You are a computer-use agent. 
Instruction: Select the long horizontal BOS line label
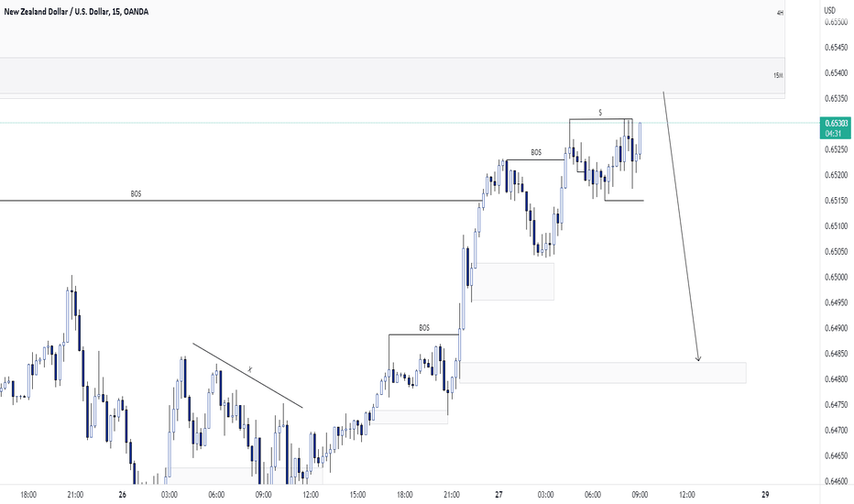pyautogui.click(x=136, y=194)
